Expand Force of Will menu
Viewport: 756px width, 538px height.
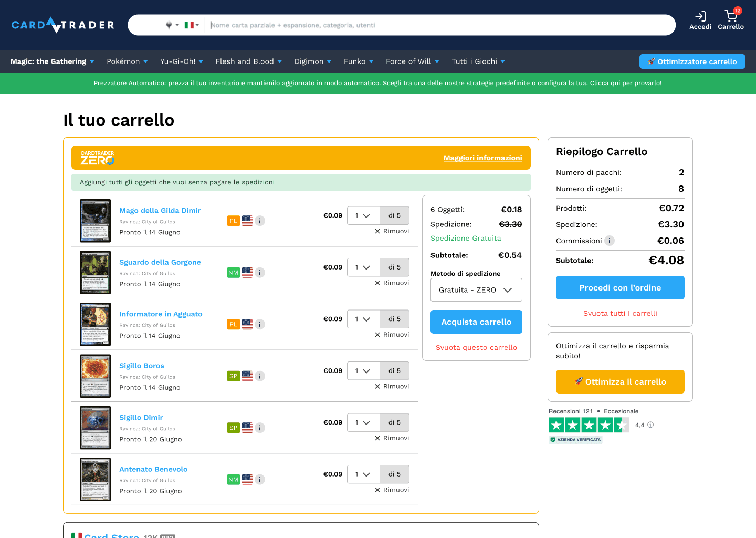pos(413,61)
